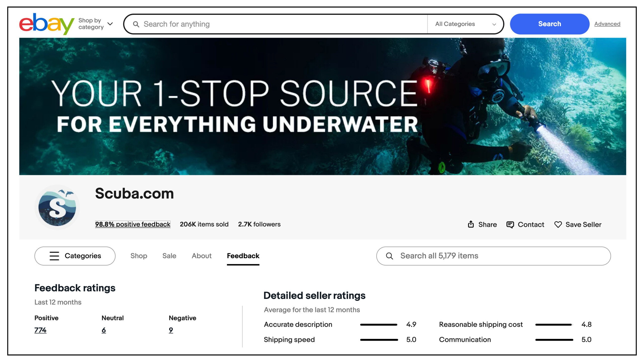Image resolution: width=644 pixels, height=362 pixels.
Task: Switch to the About tab
Action: coord(202,256)
